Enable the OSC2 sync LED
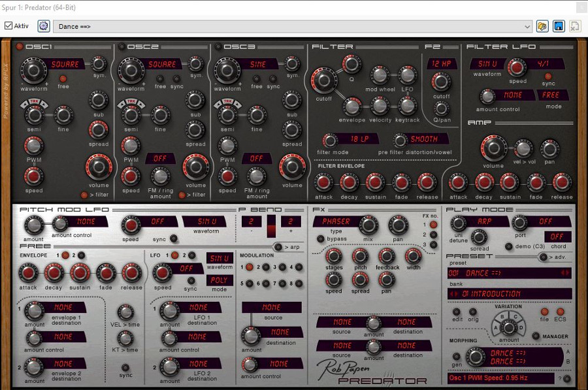The height and width of the screenshot is (390, 588). click(x=176, y=79)
